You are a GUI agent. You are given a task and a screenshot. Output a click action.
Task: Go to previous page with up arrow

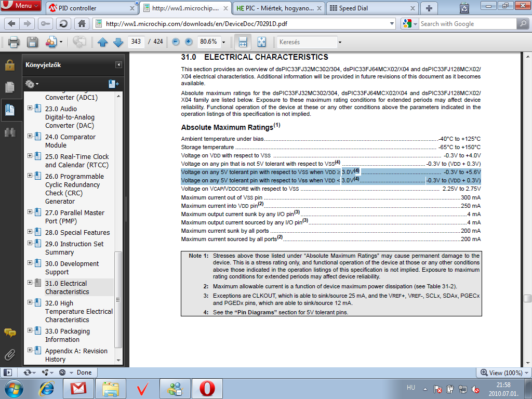coord(102,42)
